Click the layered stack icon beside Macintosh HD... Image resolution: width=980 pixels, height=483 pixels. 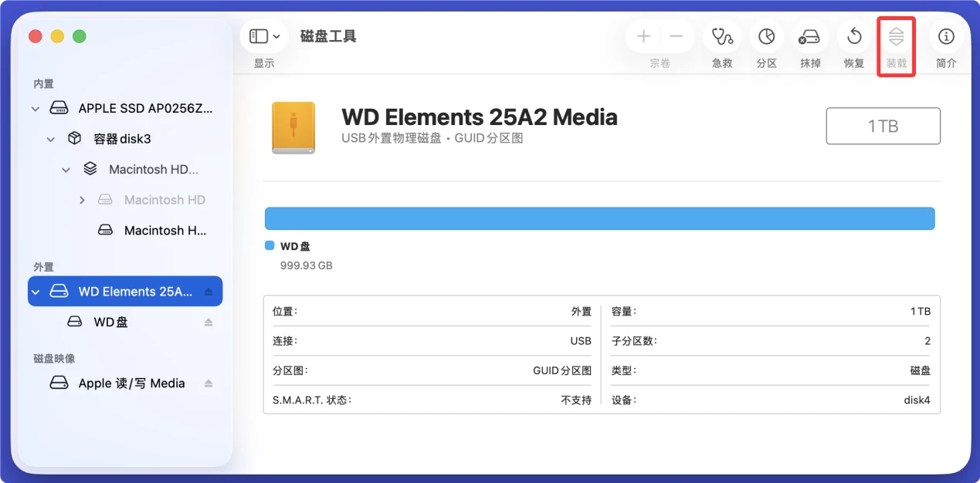click(90, 169)
